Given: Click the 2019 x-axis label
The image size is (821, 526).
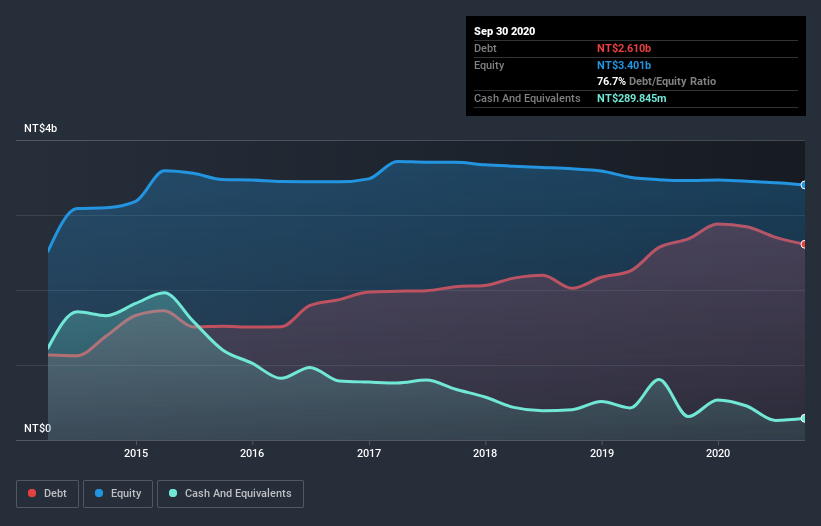Looking at the screenshot, I should coord(602,453).
